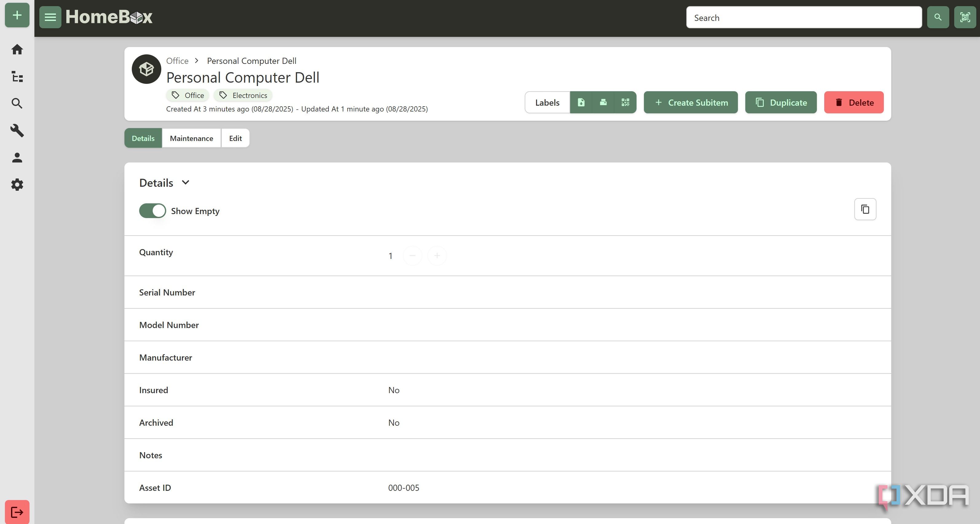Show the QR code label icon

click(625, 102)
